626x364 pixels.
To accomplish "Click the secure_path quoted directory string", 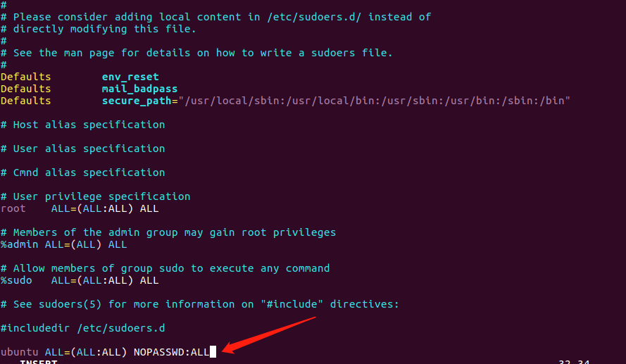I will point(374,101).
